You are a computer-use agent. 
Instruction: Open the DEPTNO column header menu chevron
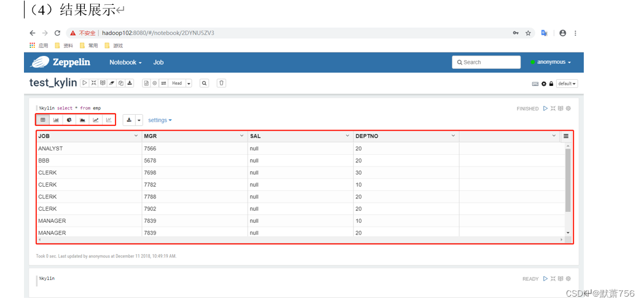pos(453,136)
